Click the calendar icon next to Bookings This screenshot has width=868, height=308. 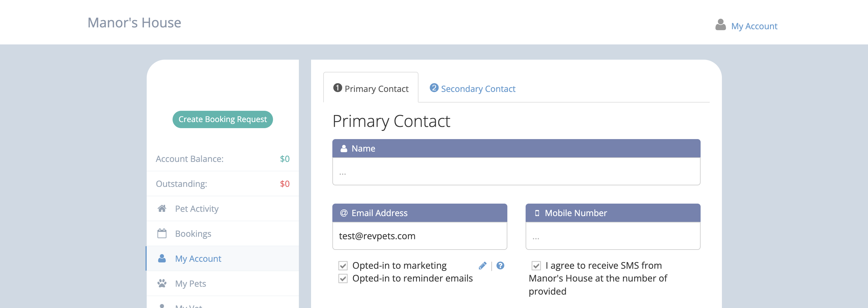coord(162,233)
